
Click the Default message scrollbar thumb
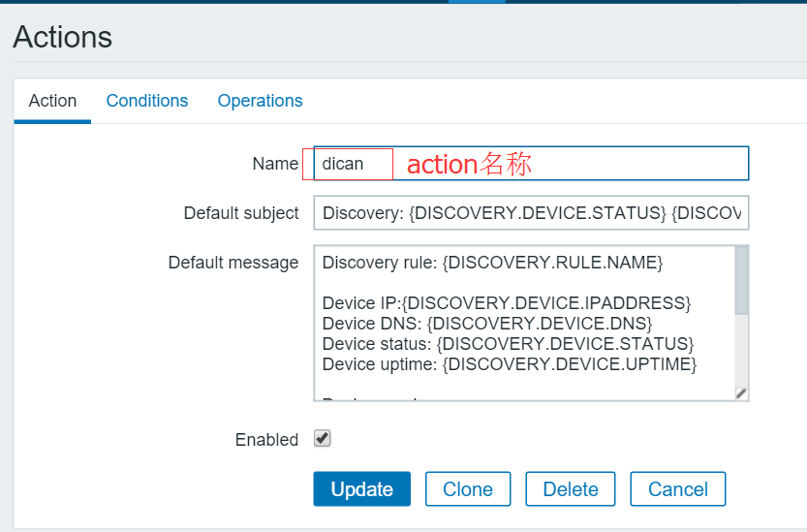click(742, 281)
